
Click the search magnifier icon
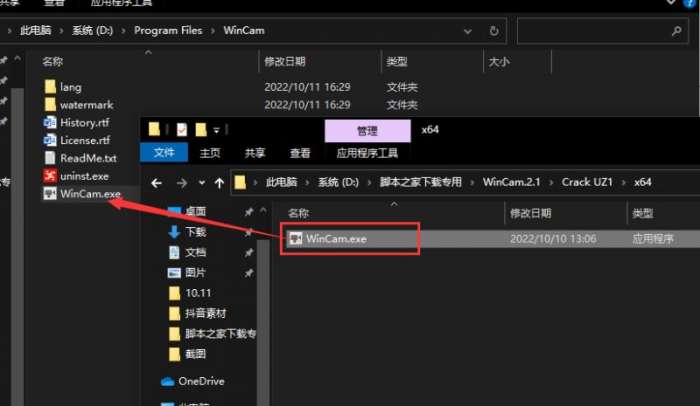tap(677, 31)
